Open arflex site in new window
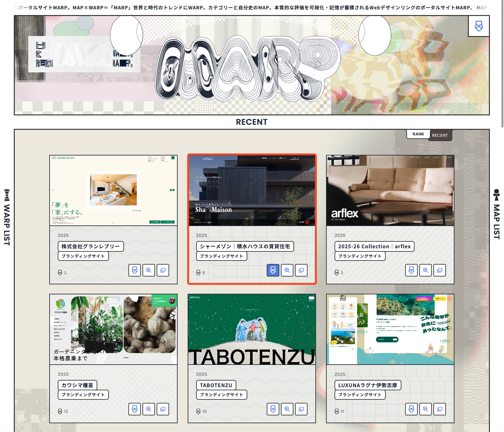 pyautogui.click(x=440, y=270)
